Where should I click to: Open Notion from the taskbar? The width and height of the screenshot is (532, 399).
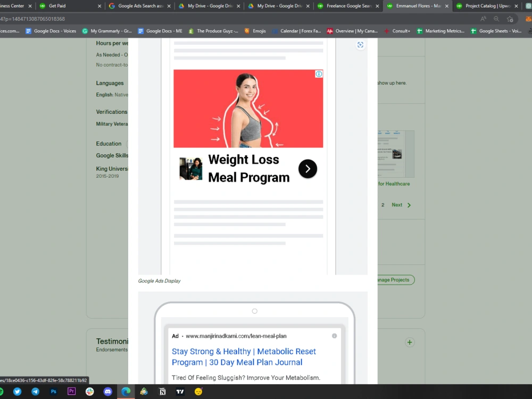[162, 392]
